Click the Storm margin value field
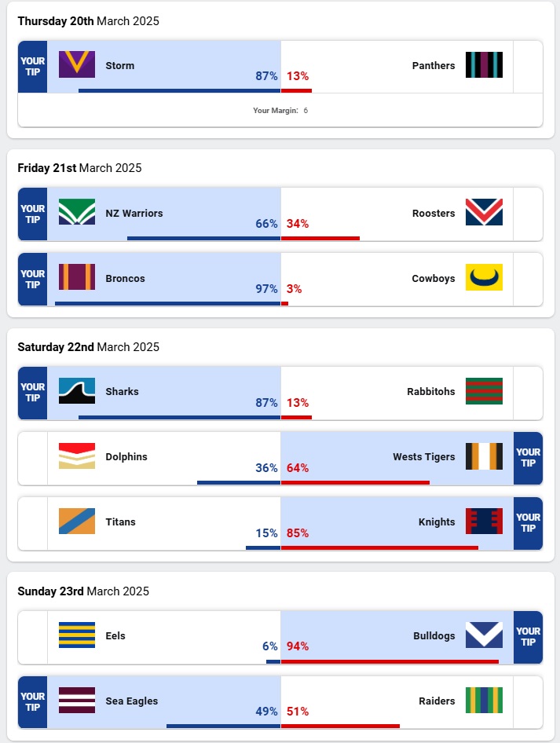The width and height of the screenshot is (560, 743). pos(306,111)
